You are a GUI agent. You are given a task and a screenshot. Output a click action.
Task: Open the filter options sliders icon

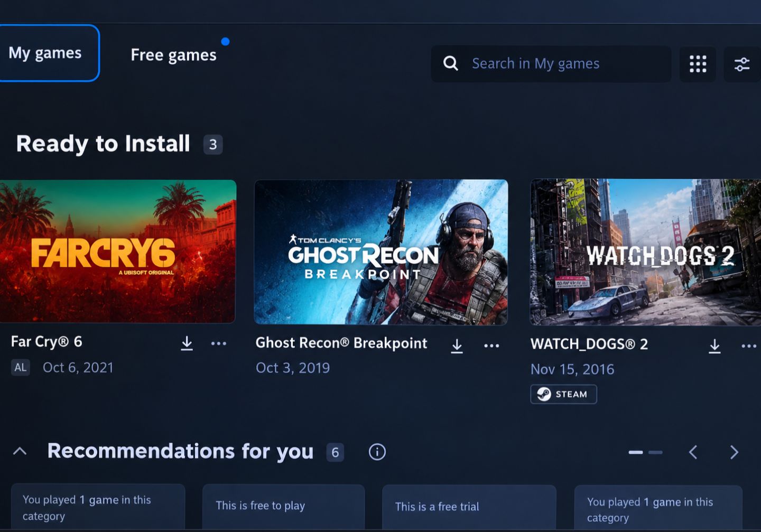[742, 64]
